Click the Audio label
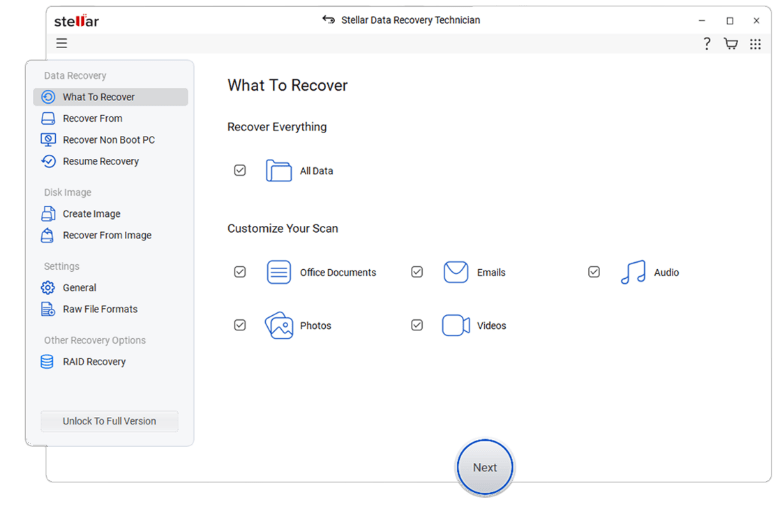 point(667,272)
